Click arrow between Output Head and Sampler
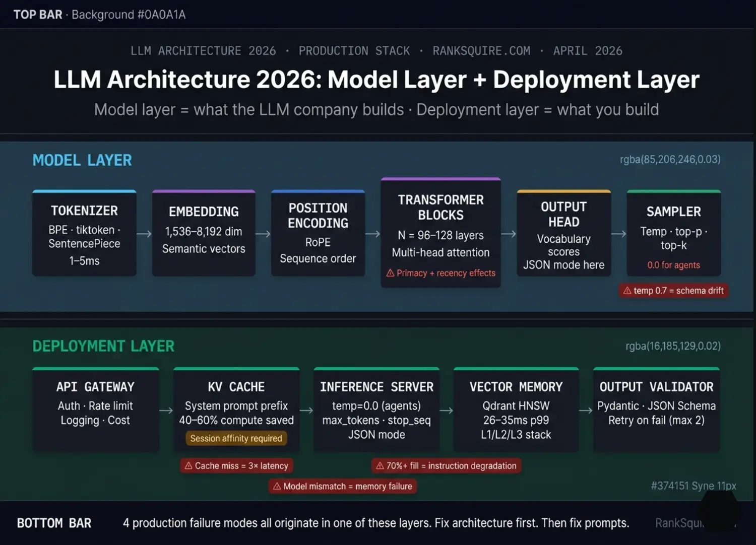 coord(618,234)
